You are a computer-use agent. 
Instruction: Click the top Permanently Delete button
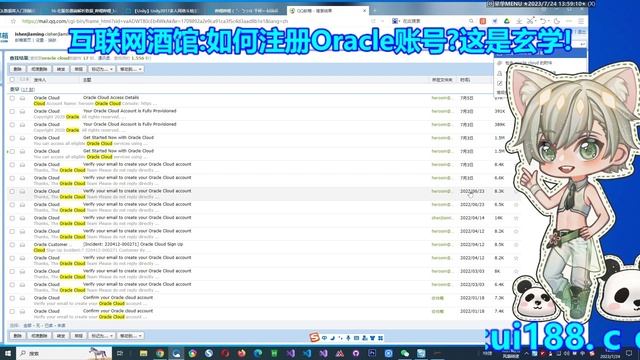tap(39, 69)
